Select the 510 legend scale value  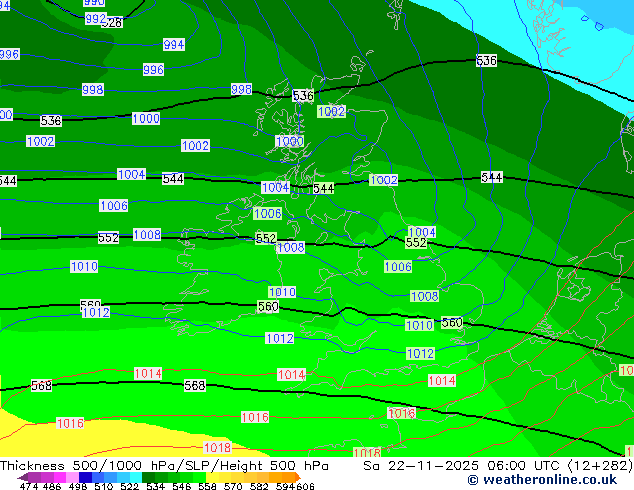pos(104,486)
